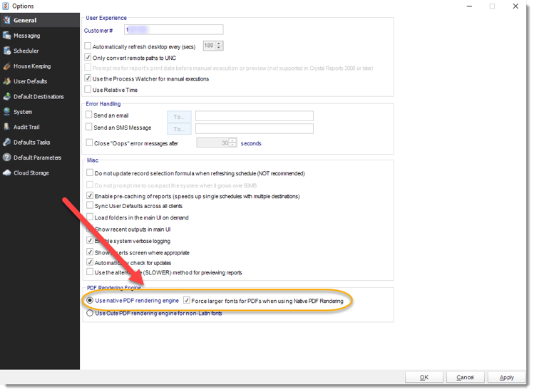534x392 pixels.
Task: Click the Default Parameters question icon
Action: click(6, 158)
